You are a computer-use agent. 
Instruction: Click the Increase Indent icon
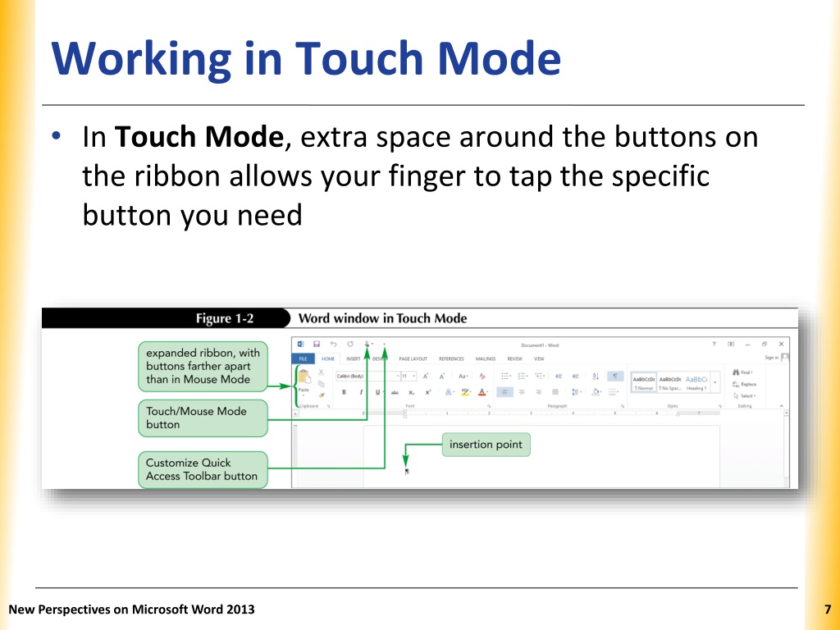pyautogui.click(x=575, y=376)
